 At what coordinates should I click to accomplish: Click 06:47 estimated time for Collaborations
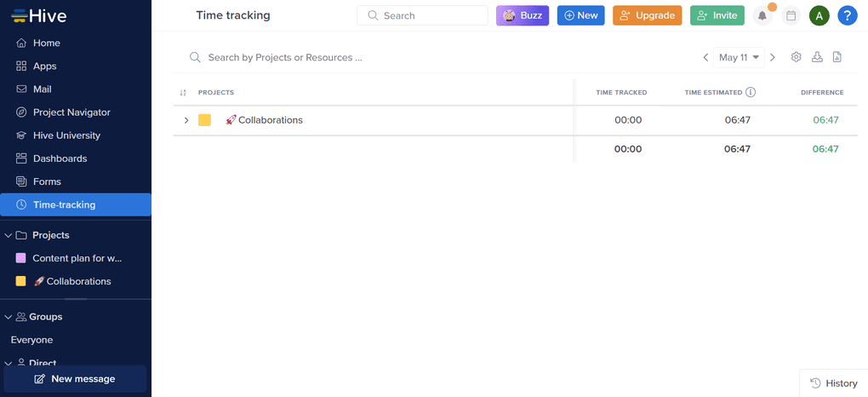pos(737,120)
